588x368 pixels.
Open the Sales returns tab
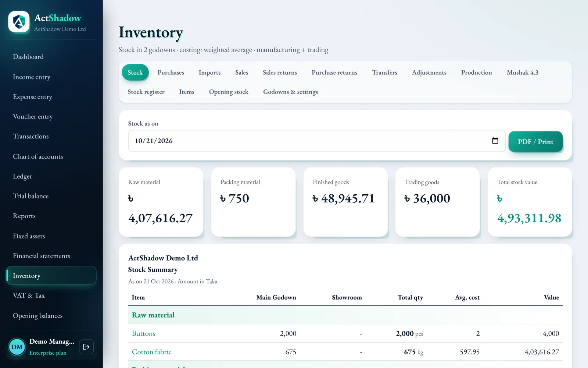click(280, 72)
